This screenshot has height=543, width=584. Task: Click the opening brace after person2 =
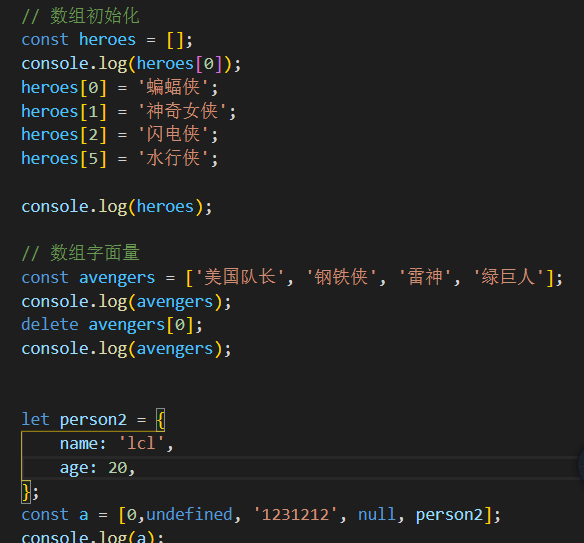pyautogui.click(x=161, y=420)
